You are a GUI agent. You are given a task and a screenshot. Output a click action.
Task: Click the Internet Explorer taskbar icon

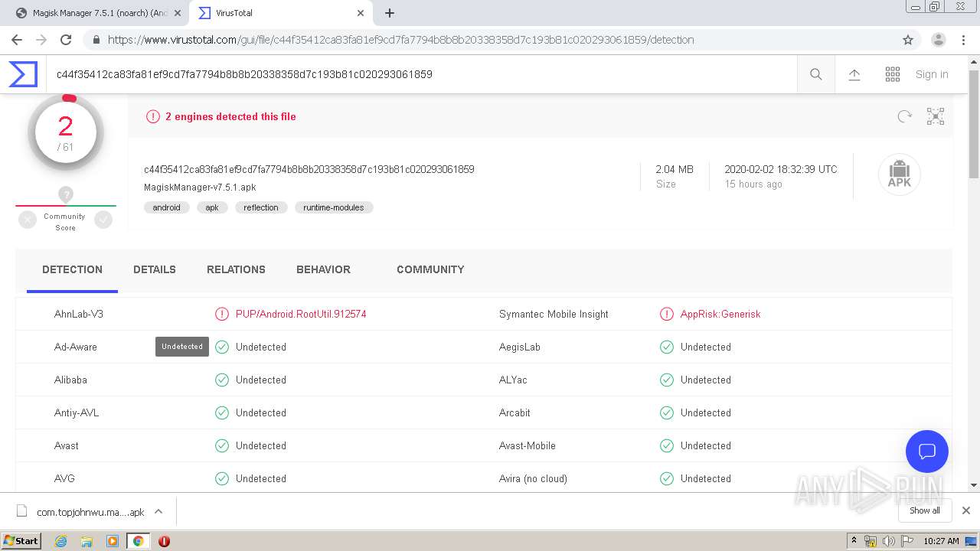point(60,541)
